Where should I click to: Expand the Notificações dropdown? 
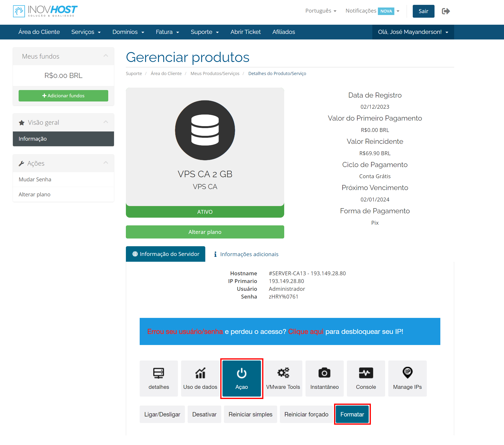(x=372, y=11)
